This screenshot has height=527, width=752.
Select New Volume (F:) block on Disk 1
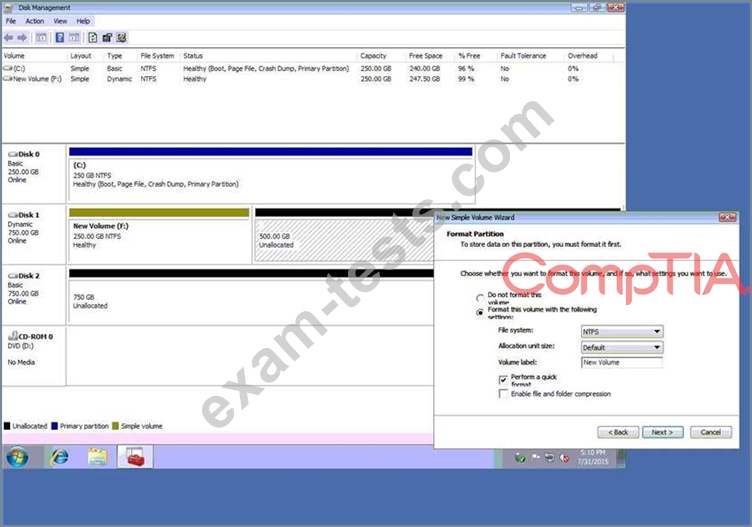[x=159, y=235]
